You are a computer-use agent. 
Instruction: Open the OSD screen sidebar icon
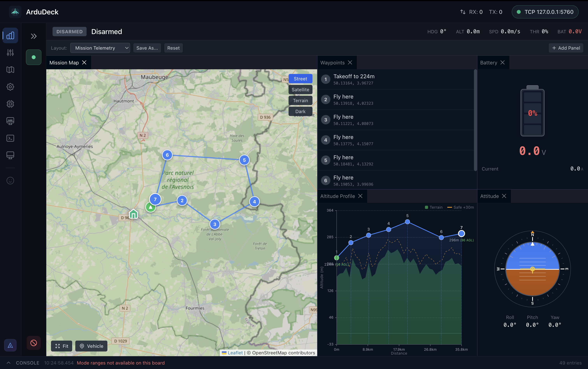(10, 121)
